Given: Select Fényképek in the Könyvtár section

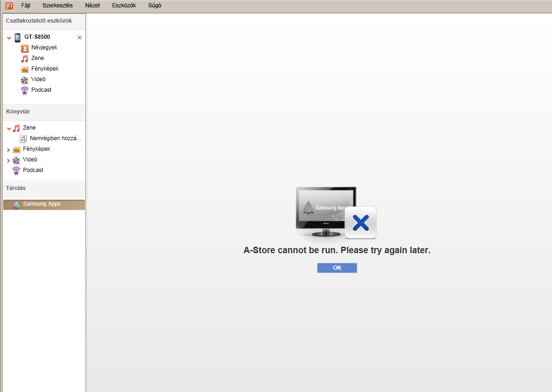Looking at the screenshot, I should [x=36, y=149].
